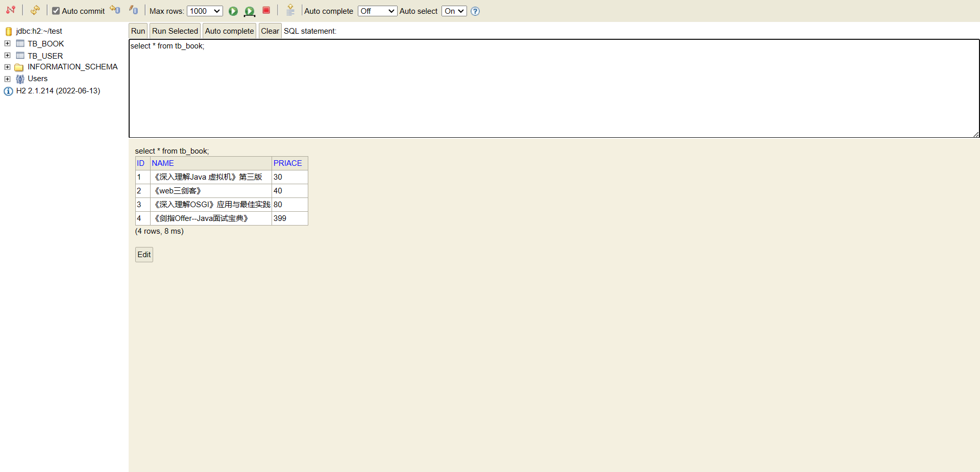Open the Auto complete Off dropdown
Image resolution: width=980 pixels, height=472 pixels.
pos(377,11)
